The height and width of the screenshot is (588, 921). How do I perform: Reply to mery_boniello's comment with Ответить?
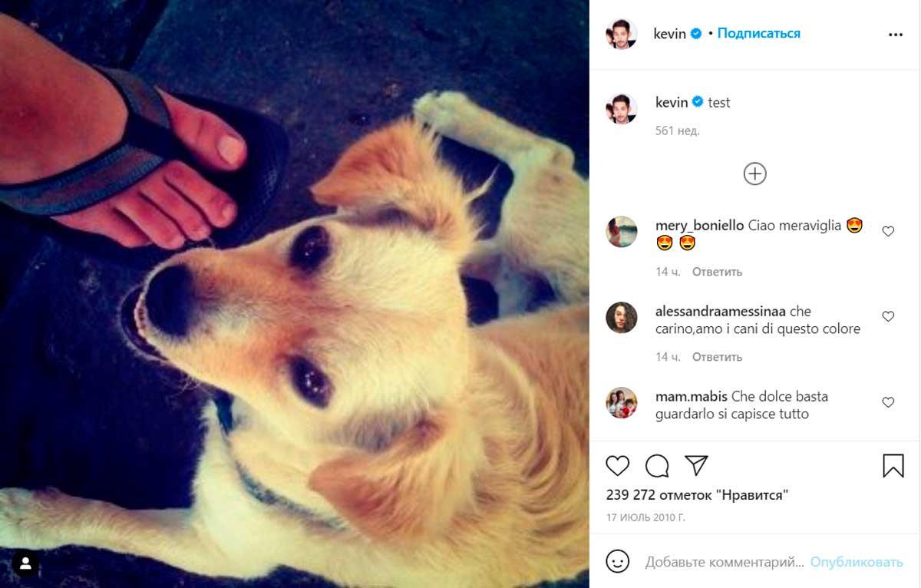(717, 272)
